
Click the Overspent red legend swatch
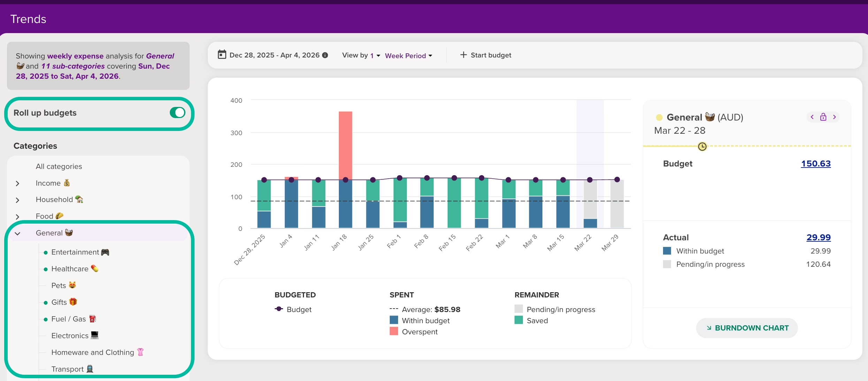tap(394, 331)
